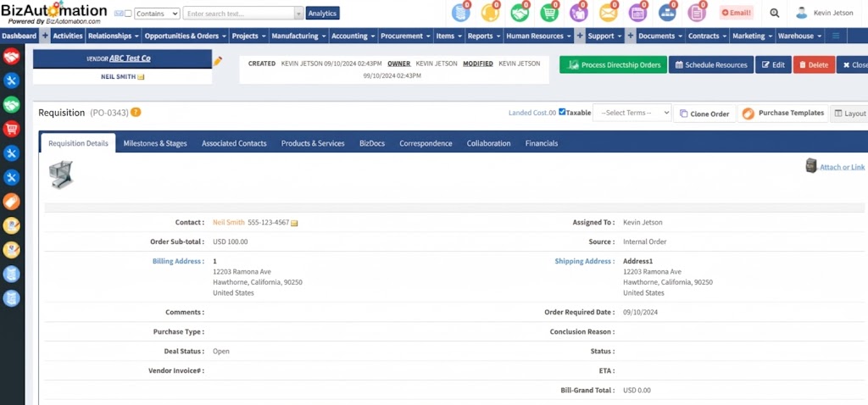This screenshot has height=405, width=868.
Task: Click the Edit button
Action: [x=773, y=64]
